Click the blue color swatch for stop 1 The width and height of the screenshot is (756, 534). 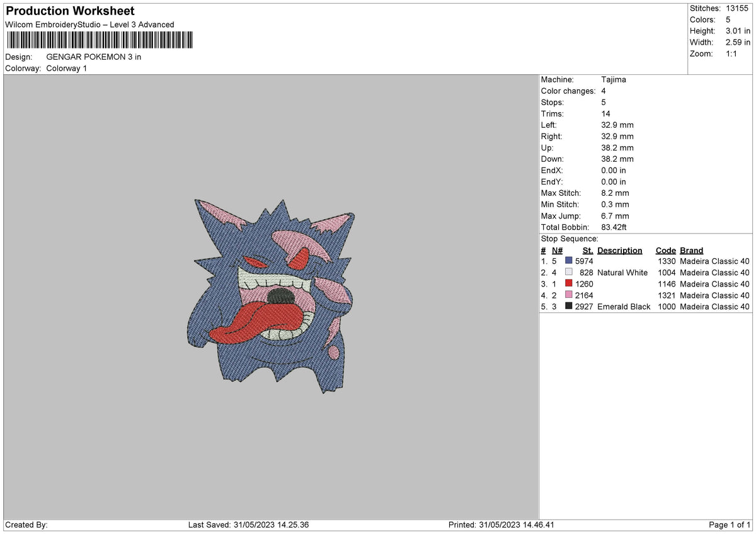(x=569, y=261)
